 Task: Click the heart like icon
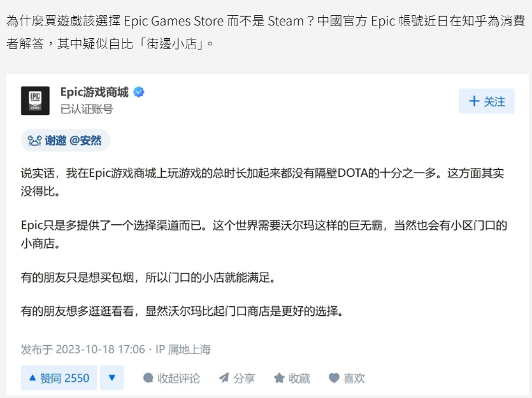coord(334,378)
